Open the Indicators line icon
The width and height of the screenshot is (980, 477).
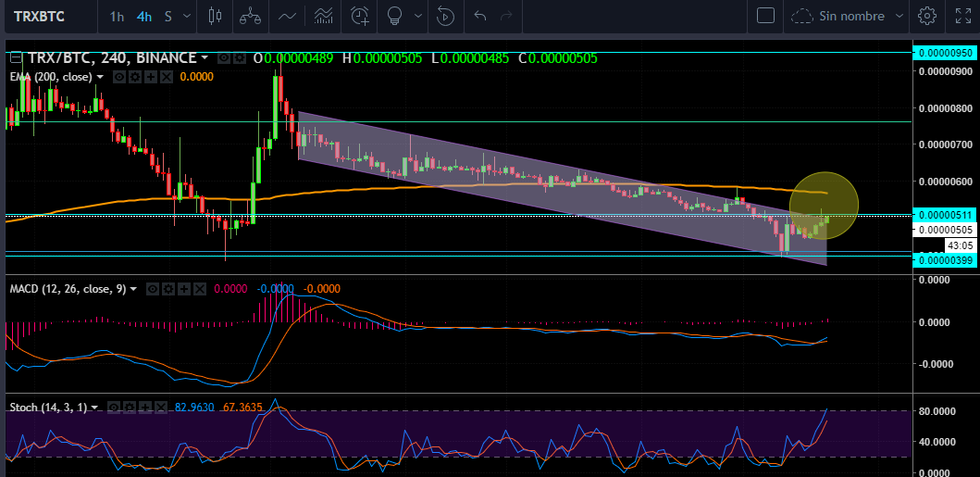(x=287, y=16)
